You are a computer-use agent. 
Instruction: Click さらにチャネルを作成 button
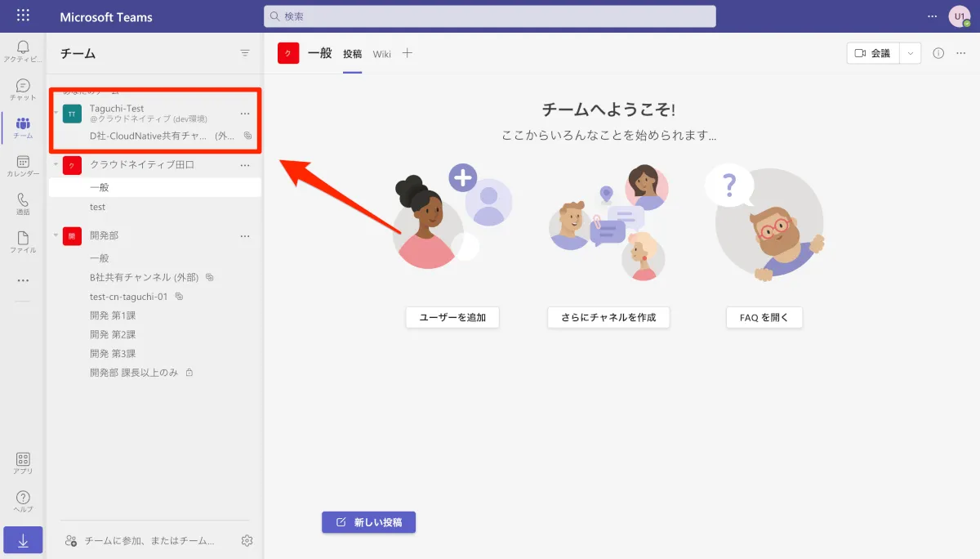[608, 317]
